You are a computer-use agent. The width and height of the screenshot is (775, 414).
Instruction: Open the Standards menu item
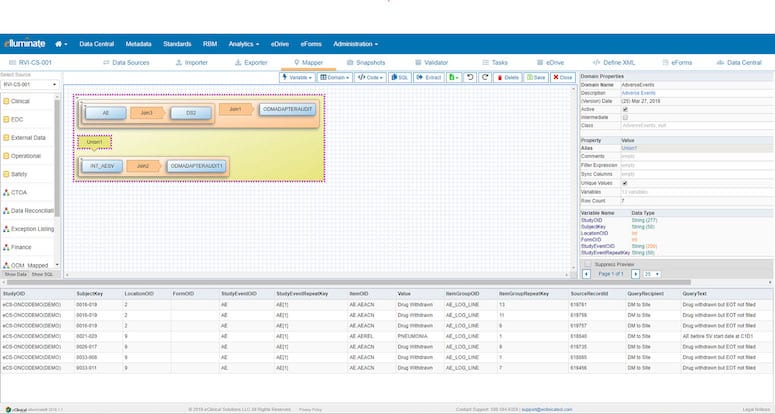pyautogui.click(x=177, y=44)
